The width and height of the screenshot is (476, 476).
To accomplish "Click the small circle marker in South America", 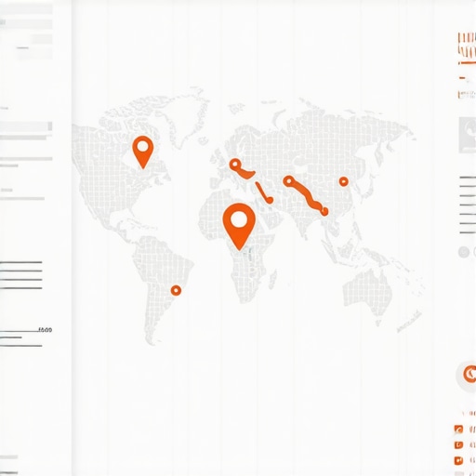I will [176, 290].
